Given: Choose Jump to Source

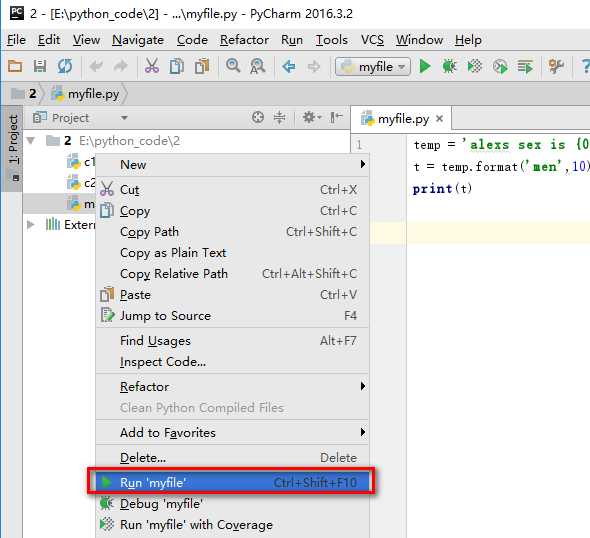Looking at the screenshot, I should pos(232,316).
